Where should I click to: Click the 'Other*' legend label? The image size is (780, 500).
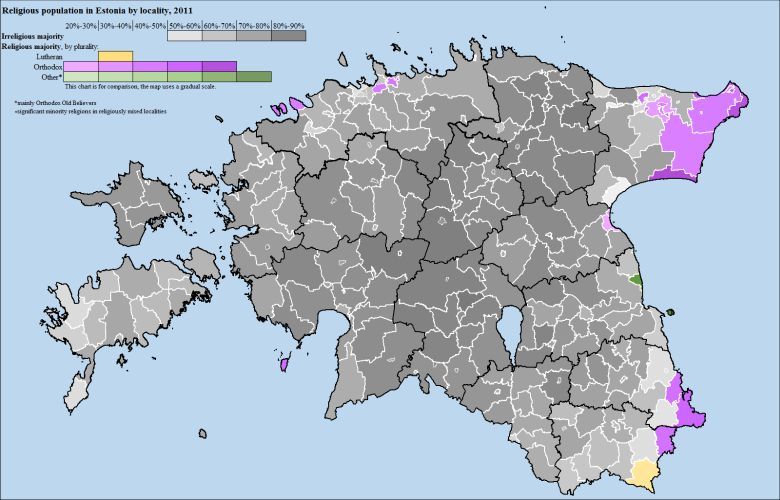pos(50,77)
